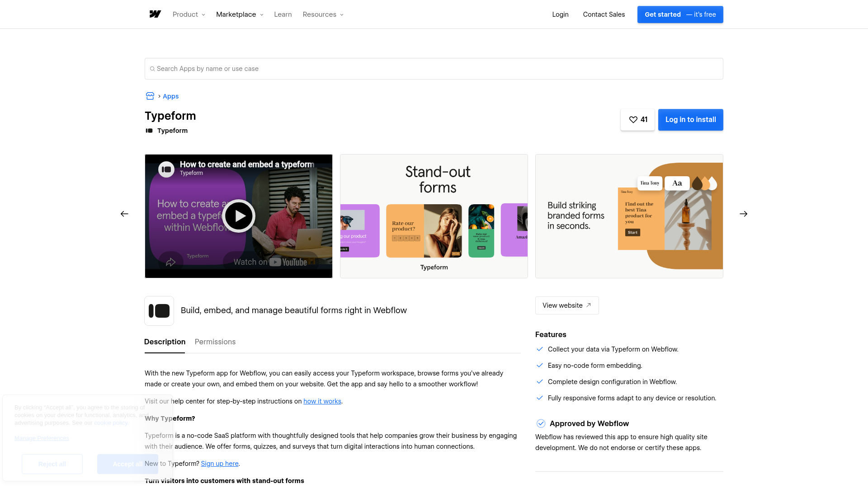The image size is (868, 488).
Task: Click the Typeform channel avatar in video
Action: tap(166, 169)
